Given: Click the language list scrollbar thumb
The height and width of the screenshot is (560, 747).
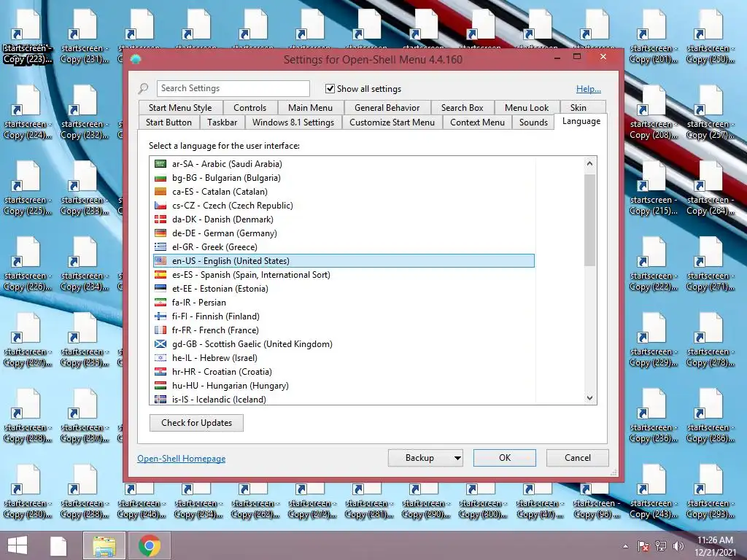Looking at the screenshot, I should [x=589, y=220].
